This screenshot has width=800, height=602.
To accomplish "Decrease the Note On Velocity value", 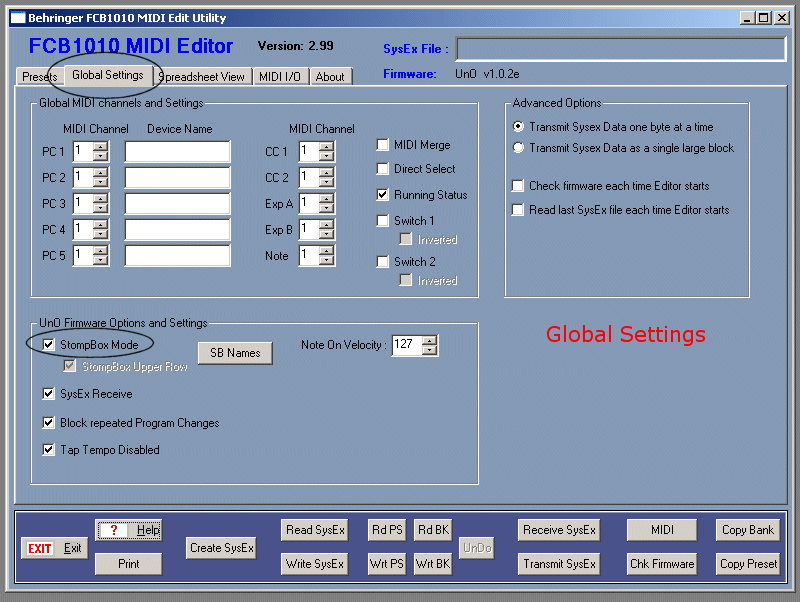I will pyautogui.click(x=430, y=350).
